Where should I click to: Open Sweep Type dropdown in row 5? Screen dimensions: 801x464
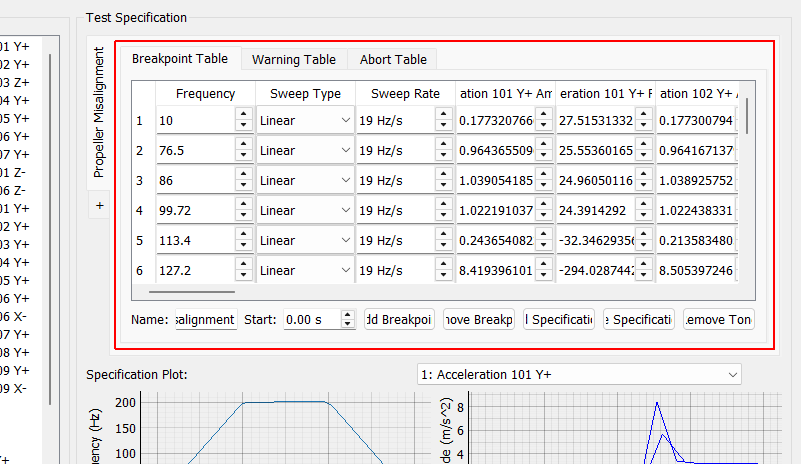[305, 241]
